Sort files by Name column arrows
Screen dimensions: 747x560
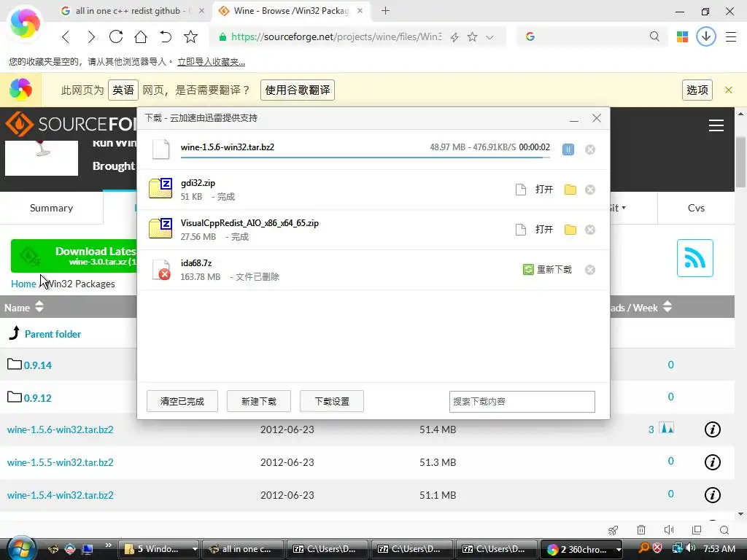tap(39, 307)
